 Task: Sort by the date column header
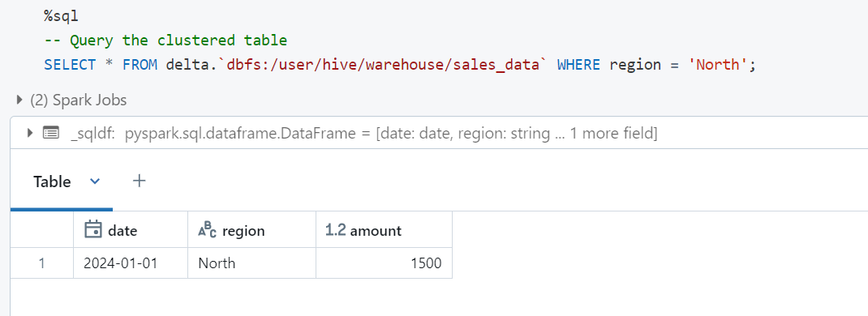pos(131,230)
